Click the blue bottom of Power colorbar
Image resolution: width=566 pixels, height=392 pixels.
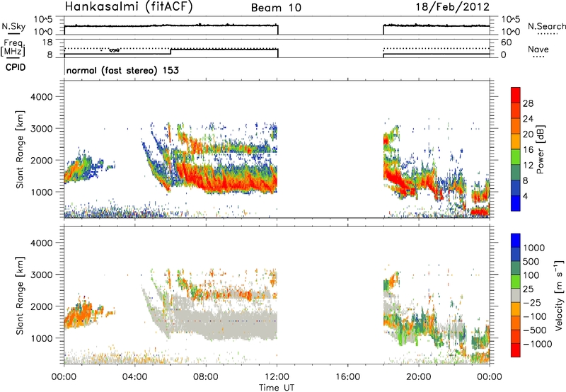click(x=516, y=203)
